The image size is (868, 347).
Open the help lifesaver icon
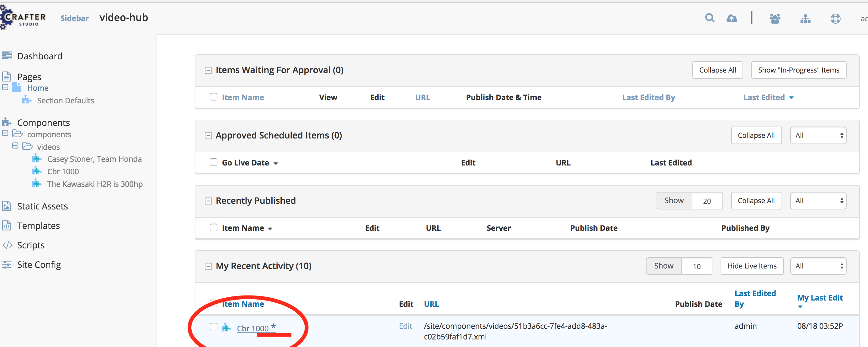tap(835, 19)
